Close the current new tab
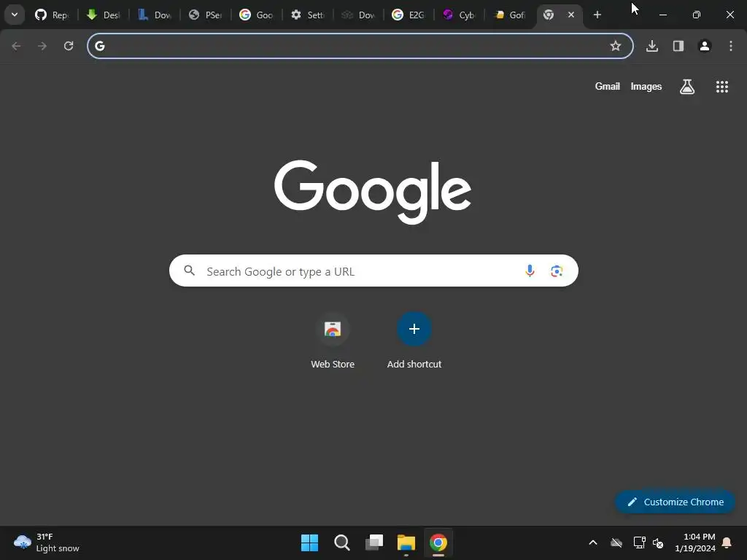 pyautogui.click(x=570, y=15)
